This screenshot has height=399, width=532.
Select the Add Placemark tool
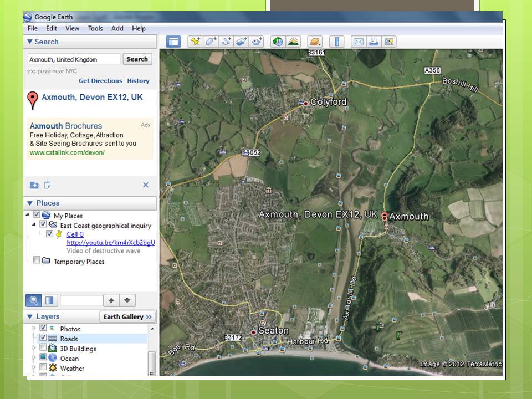(194, 41)
